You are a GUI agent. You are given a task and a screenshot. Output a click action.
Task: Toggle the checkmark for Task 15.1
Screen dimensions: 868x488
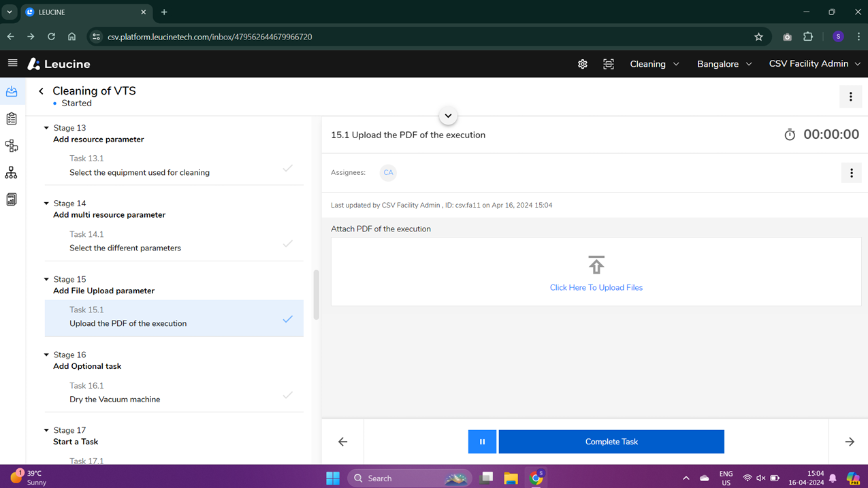(288, 319)
